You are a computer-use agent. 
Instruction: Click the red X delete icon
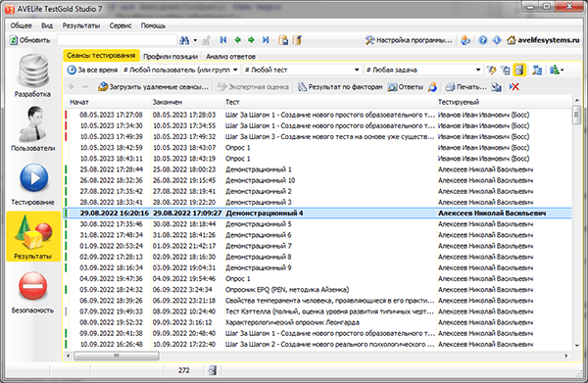514,87
